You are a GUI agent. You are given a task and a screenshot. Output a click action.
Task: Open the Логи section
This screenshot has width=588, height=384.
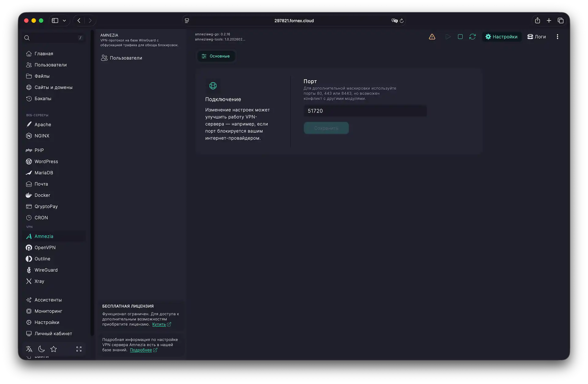(537, 37)
